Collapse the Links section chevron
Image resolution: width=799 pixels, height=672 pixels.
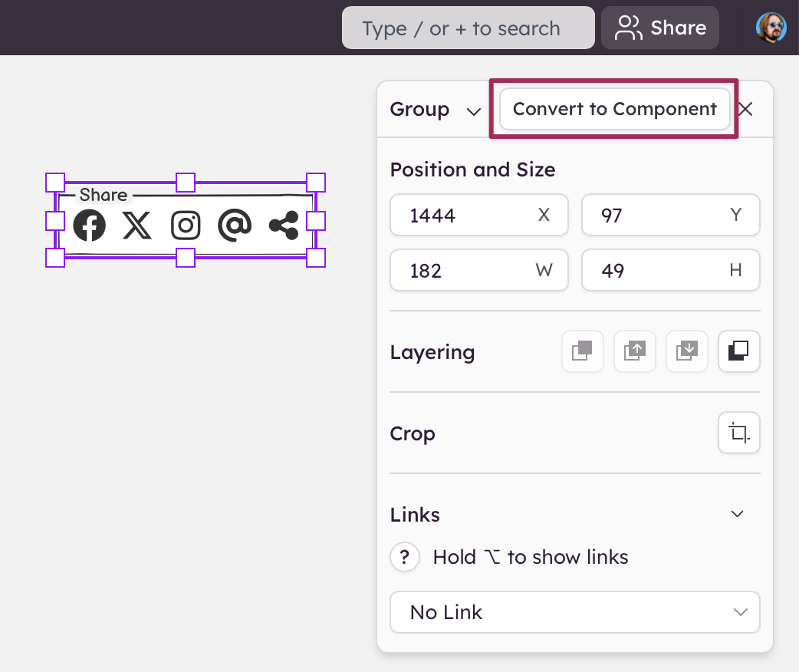738,514
